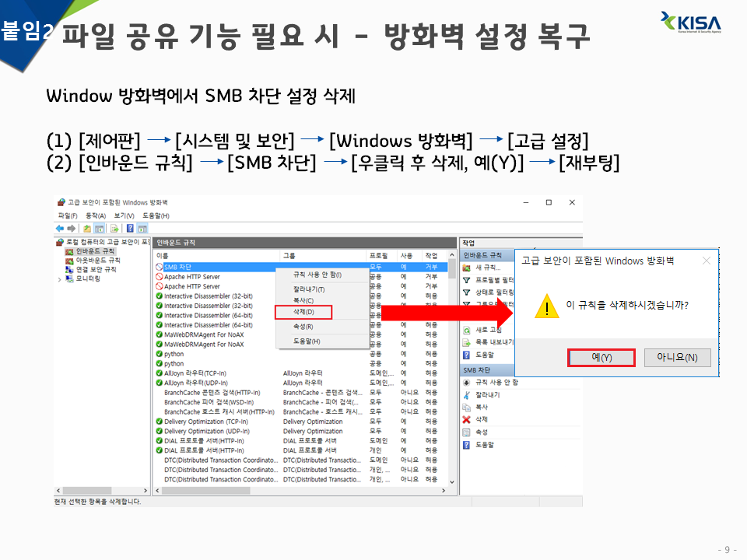This screenshot has height=560, width=747.
Task: Open the 동작(A) menu
Action: tap(95, 215)
